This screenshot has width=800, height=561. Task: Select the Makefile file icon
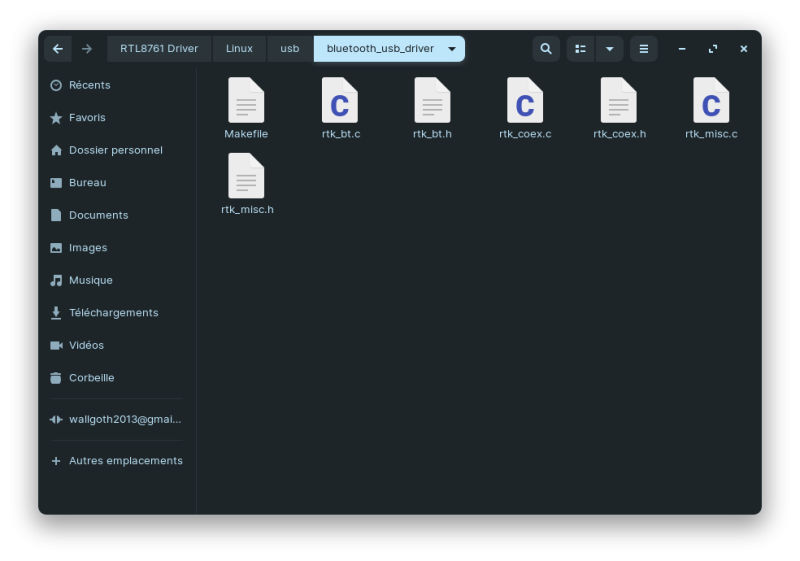(x=246, y=101)
